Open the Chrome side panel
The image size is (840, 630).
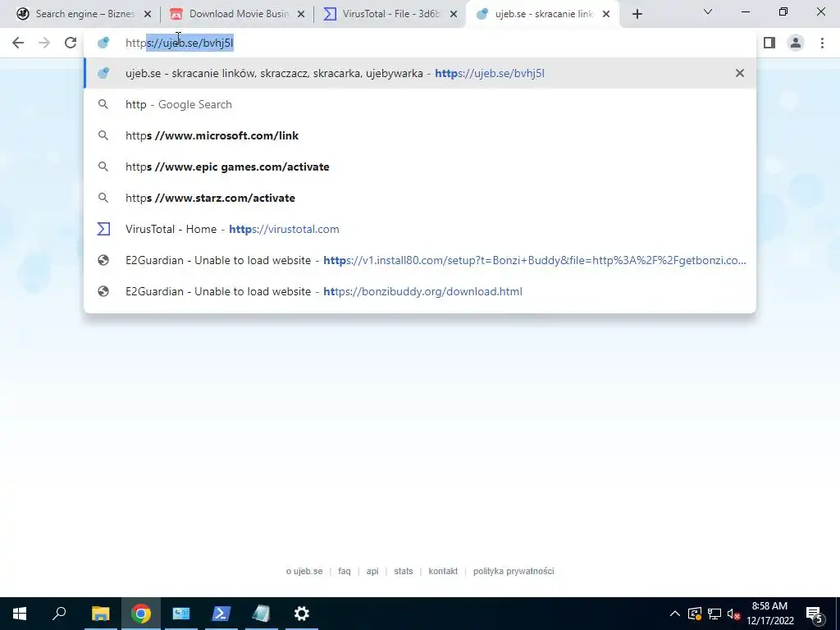click(x=769, y=43)
